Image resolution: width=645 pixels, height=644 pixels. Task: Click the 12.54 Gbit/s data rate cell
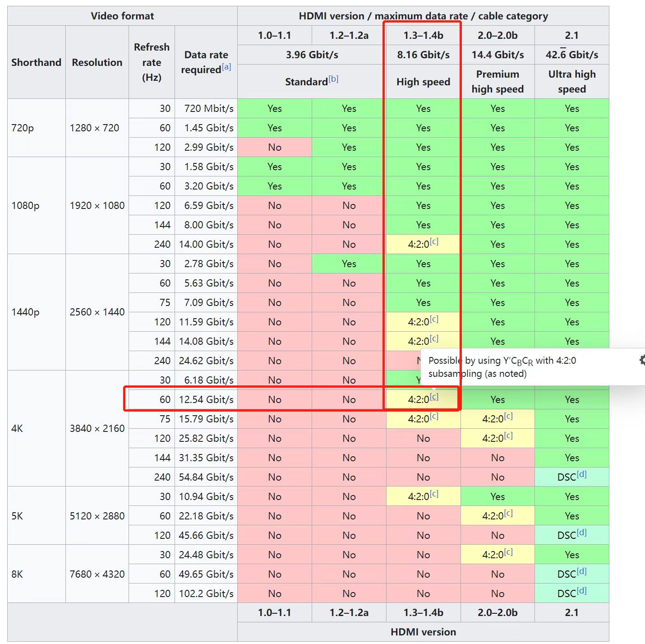coord(206,399)
